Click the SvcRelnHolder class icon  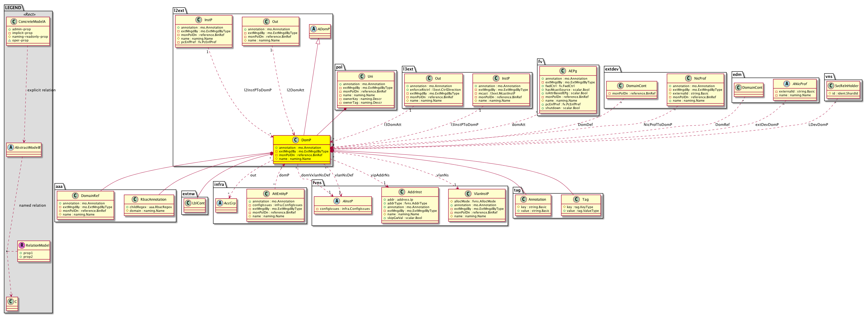pos(831,86)
